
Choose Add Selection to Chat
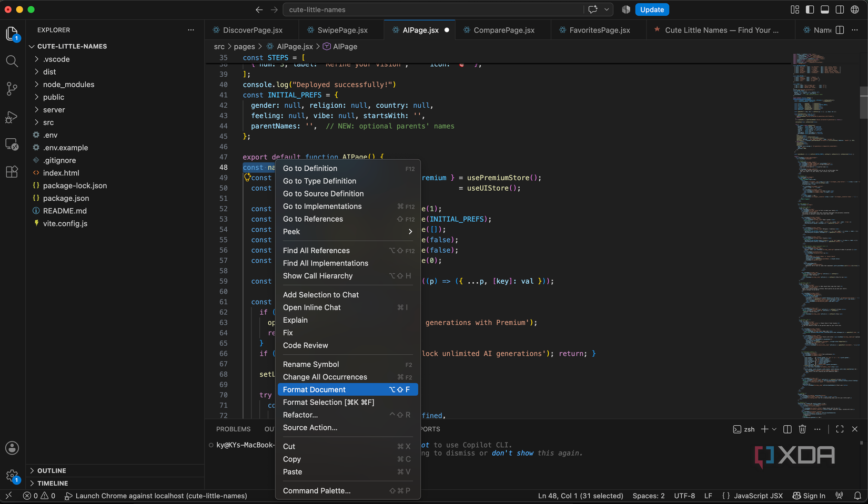[348, 294]
